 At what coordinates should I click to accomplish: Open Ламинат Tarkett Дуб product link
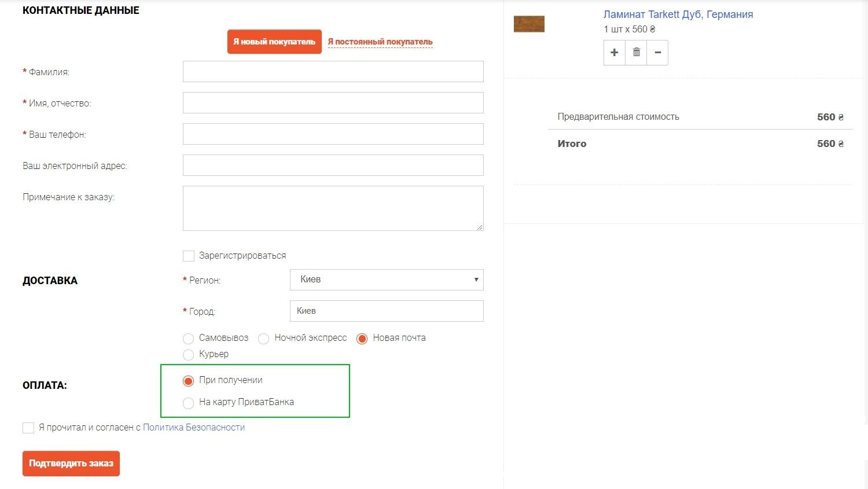pos(678,14)
